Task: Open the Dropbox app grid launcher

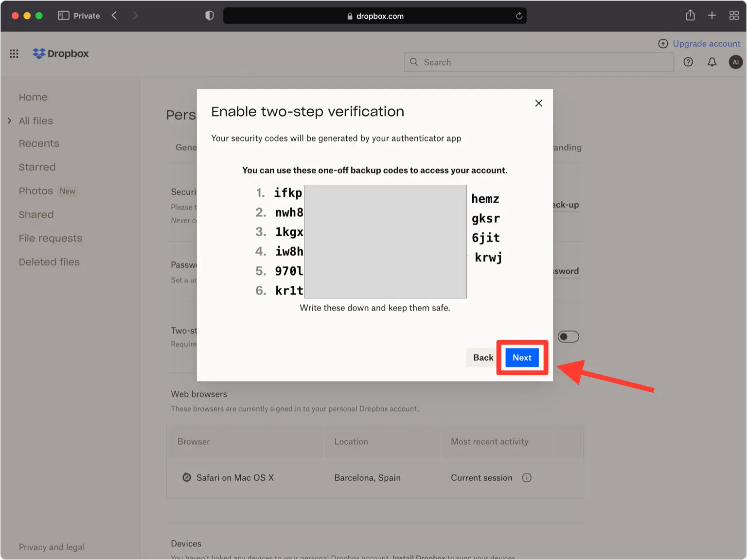Action: pyautogui.click(x=14, y=53)
